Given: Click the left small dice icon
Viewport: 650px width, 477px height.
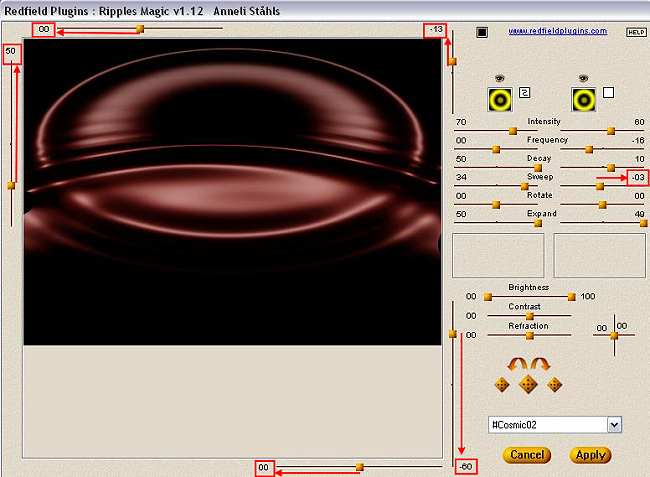Looking at the screenshot, I should (x=502, y=384).
